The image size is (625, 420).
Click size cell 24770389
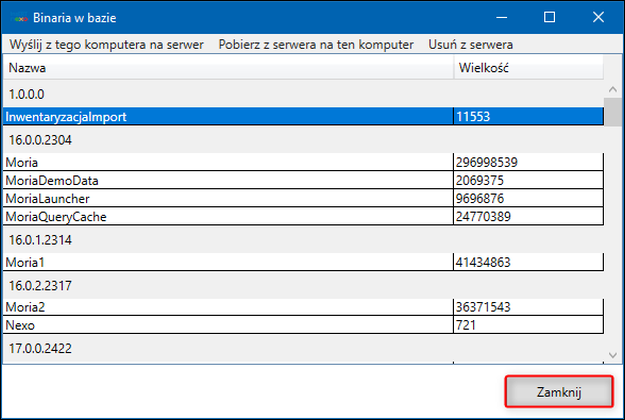point(528,216)
